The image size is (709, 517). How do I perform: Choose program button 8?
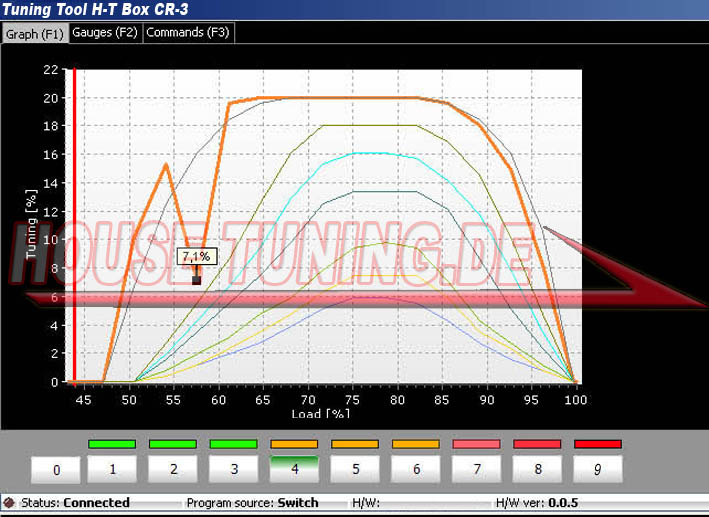pos(538,468)
